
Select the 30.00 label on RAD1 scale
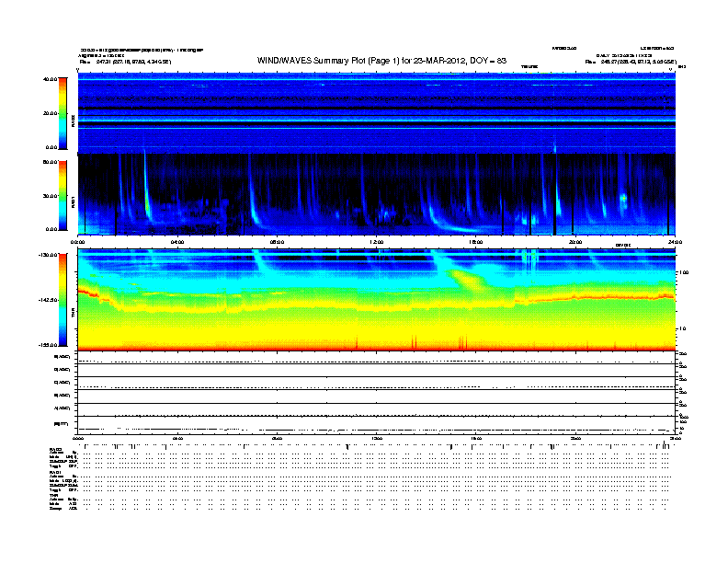(x=50, y=196)
